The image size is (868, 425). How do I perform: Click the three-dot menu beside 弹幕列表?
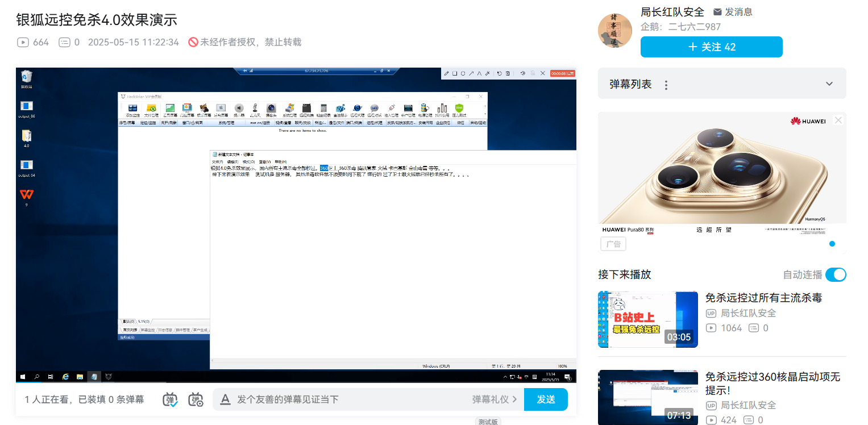666,85
